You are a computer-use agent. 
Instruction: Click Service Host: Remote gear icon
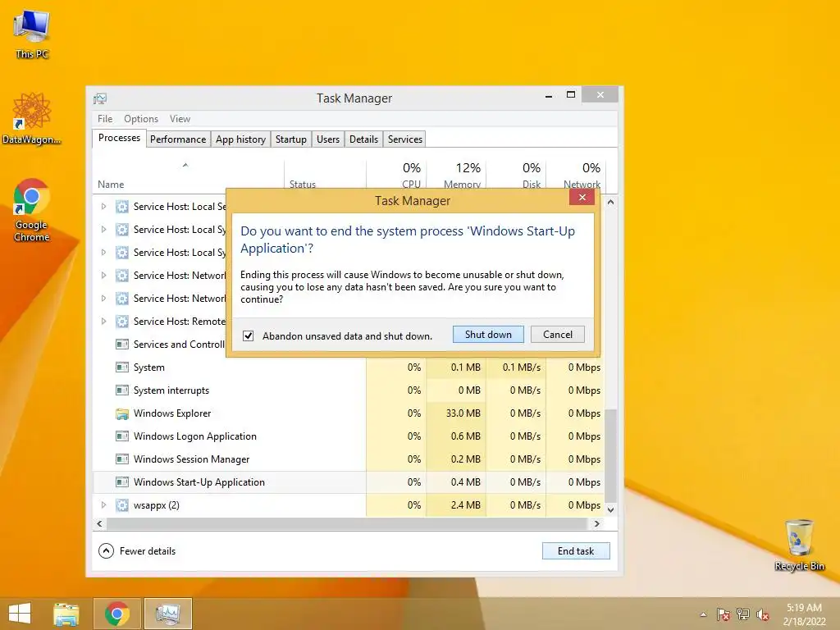point(122,322)
